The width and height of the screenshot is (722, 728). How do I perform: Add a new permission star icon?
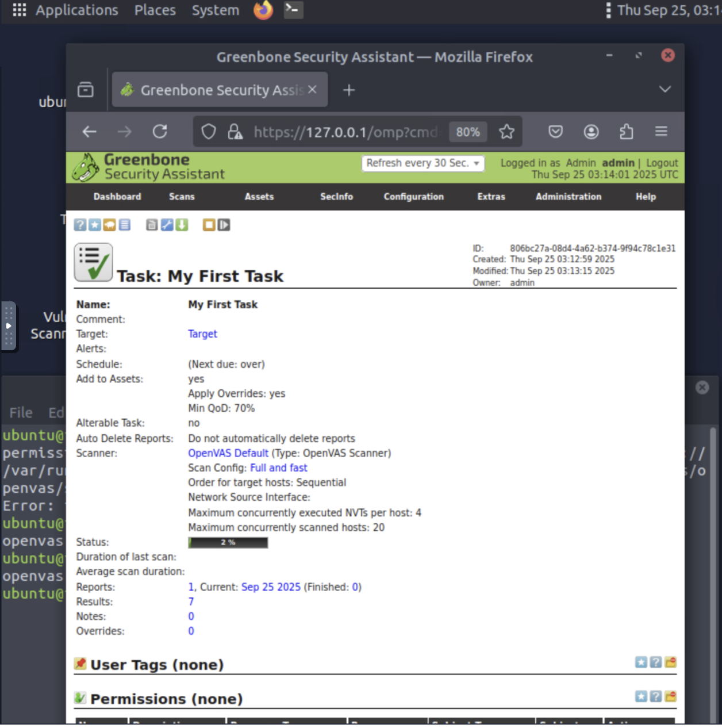[x=641, y=696]
